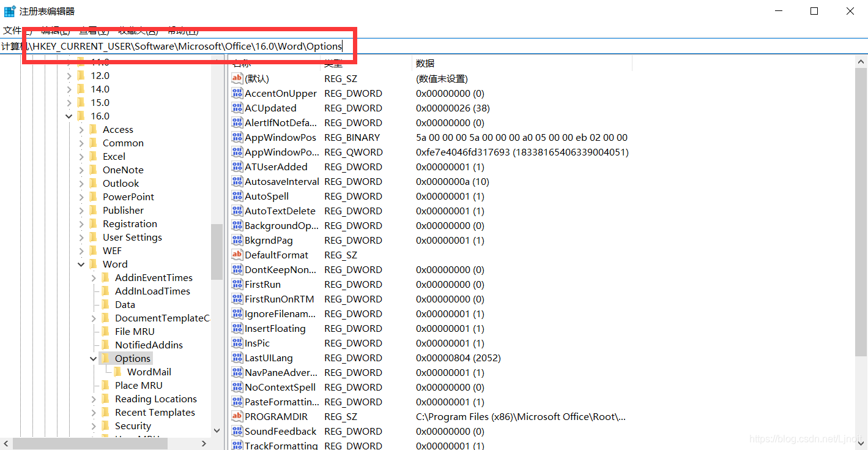
Task: Select the AppWindowPo... QWORD value
Action: pos(281,152)
